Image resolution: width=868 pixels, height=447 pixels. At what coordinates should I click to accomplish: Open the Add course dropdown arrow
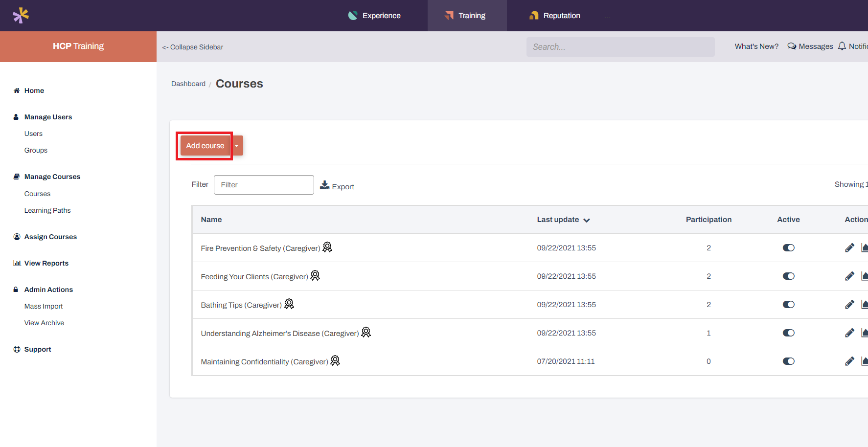pyautogui.click(x=236, y=145)
